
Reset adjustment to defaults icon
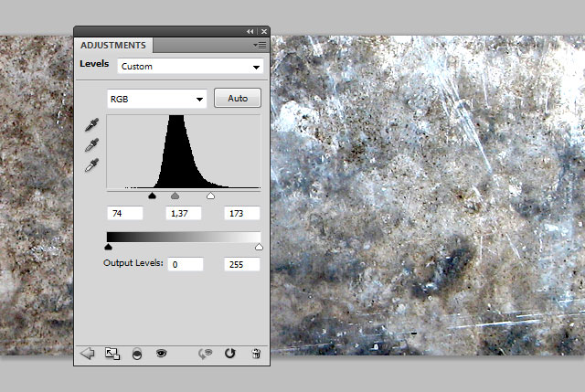tap(229, 354)
